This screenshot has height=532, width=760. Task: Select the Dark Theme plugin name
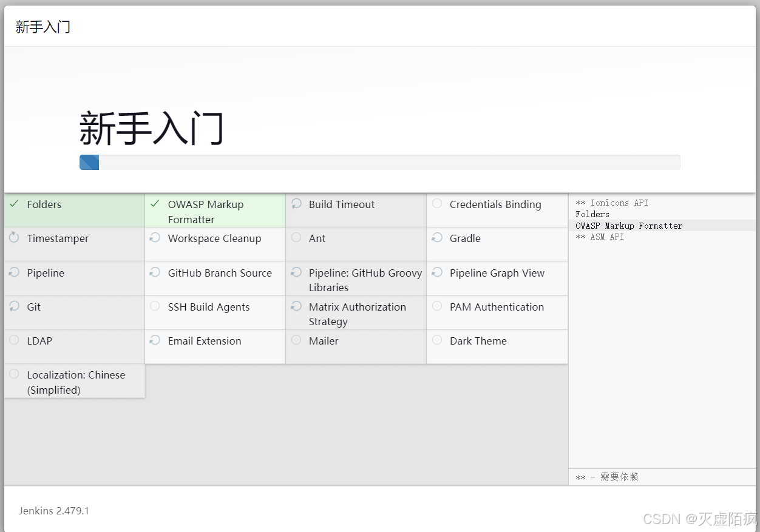(x=478, y=341)
